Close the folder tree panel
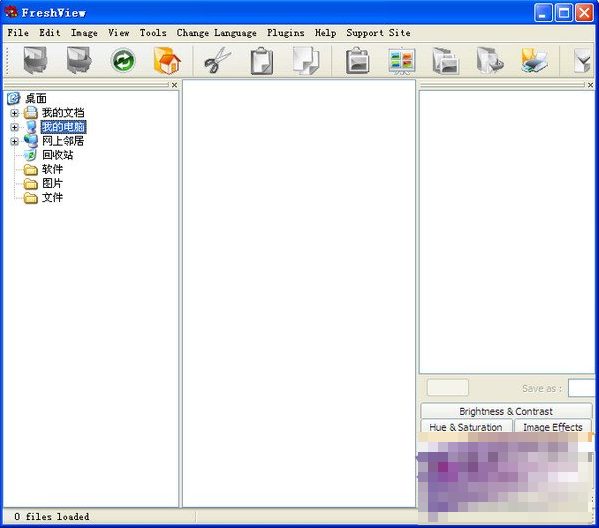Viewport: 599px width, 528px height. tap(174, 85)
